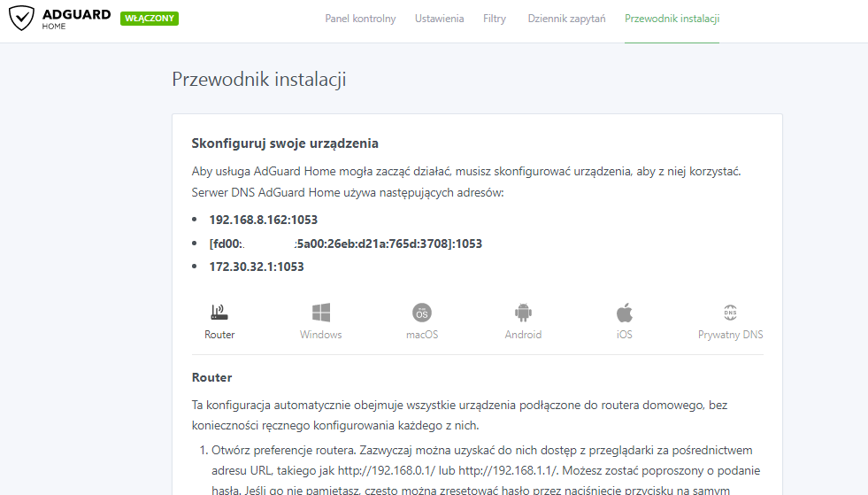
Task: Select the Android robot icon
Action: coord(523,313)
